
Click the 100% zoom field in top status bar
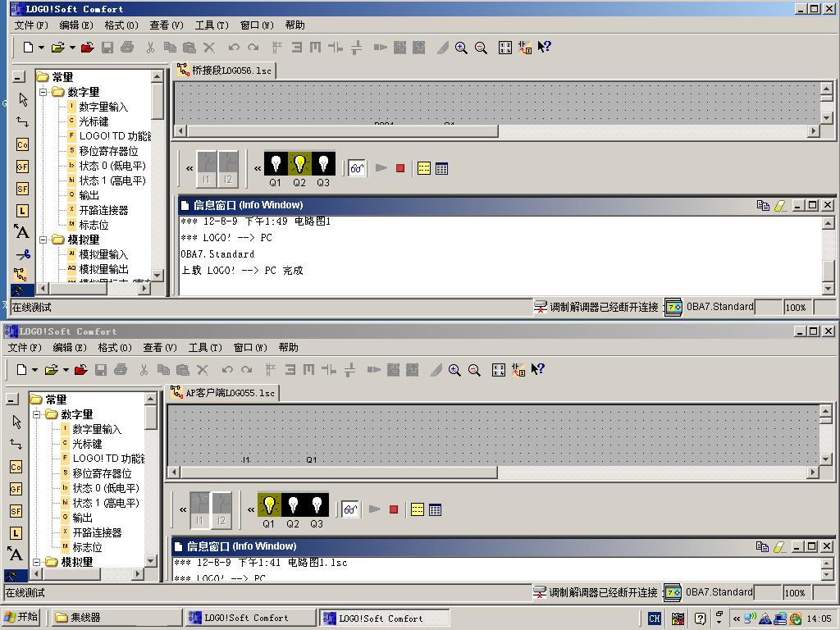coord(796,308)
